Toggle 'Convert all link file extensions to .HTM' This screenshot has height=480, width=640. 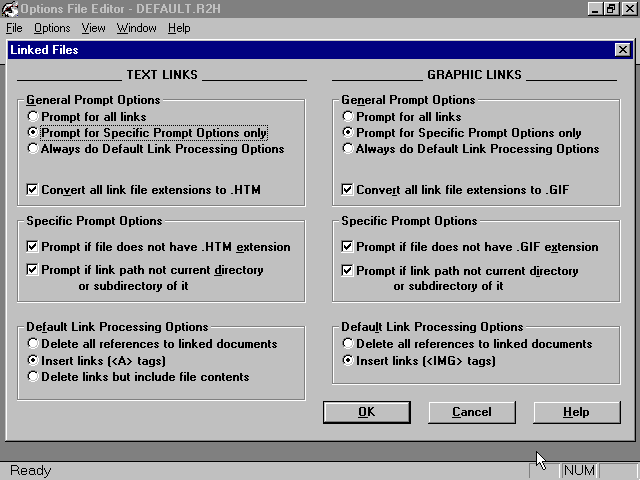[34, 189]
